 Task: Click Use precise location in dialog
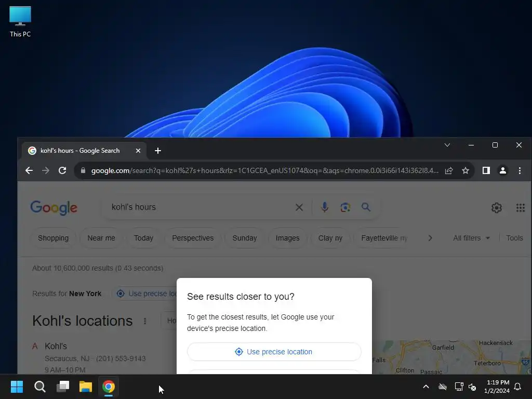[274, 352]
